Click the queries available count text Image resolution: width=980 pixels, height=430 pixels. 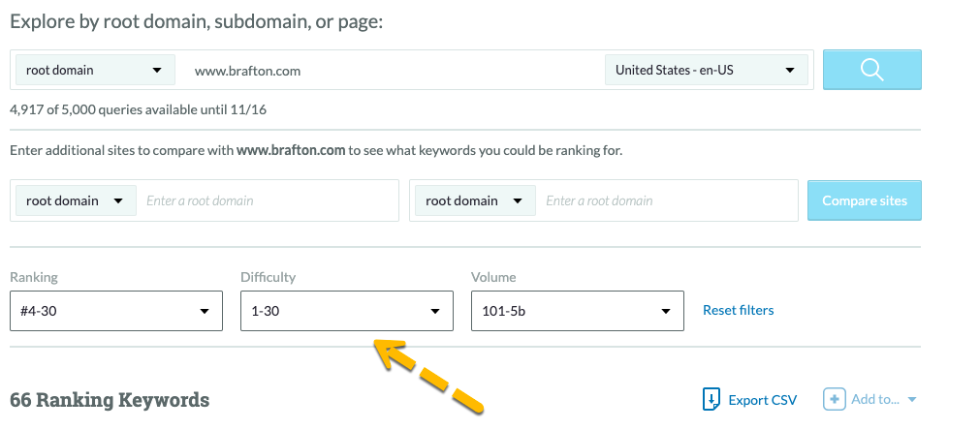point(138,109)
